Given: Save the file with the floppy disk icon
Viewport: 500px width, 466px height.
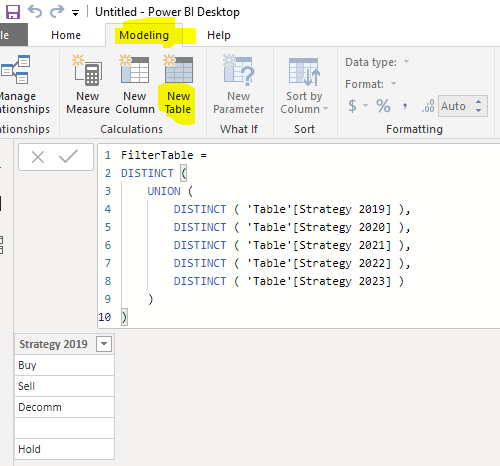Looking at the screenshot, I should tap(13, 12).
